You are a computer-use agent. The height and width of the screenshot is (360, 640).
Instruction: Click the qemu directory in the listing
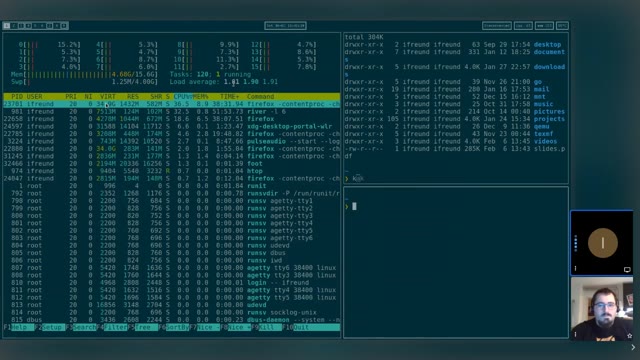(542, 127)
